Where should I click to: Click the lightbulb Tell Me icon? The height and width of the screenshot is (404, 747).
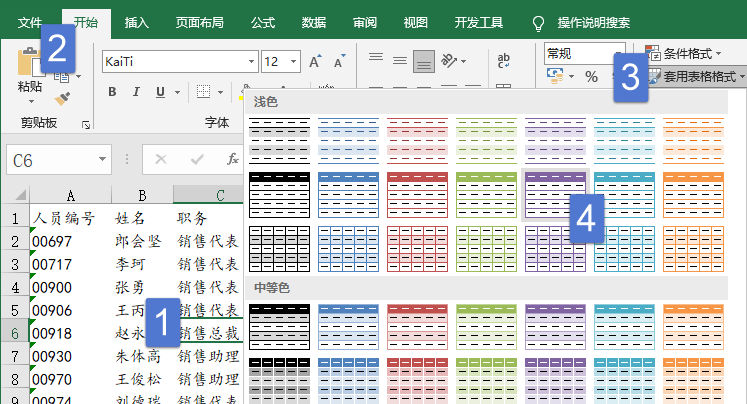(x=538, y=23)
